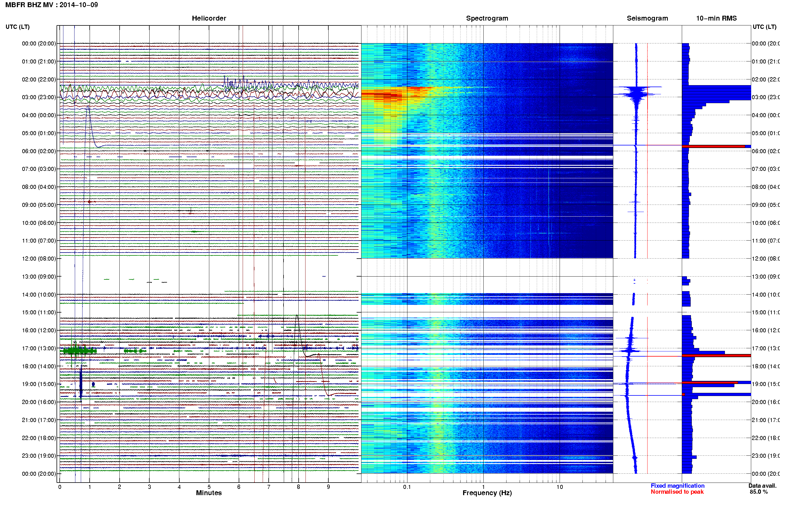Viewport: 812px width, 508px height.
Task: Click the minute 5 tick label
Action: 209,487
